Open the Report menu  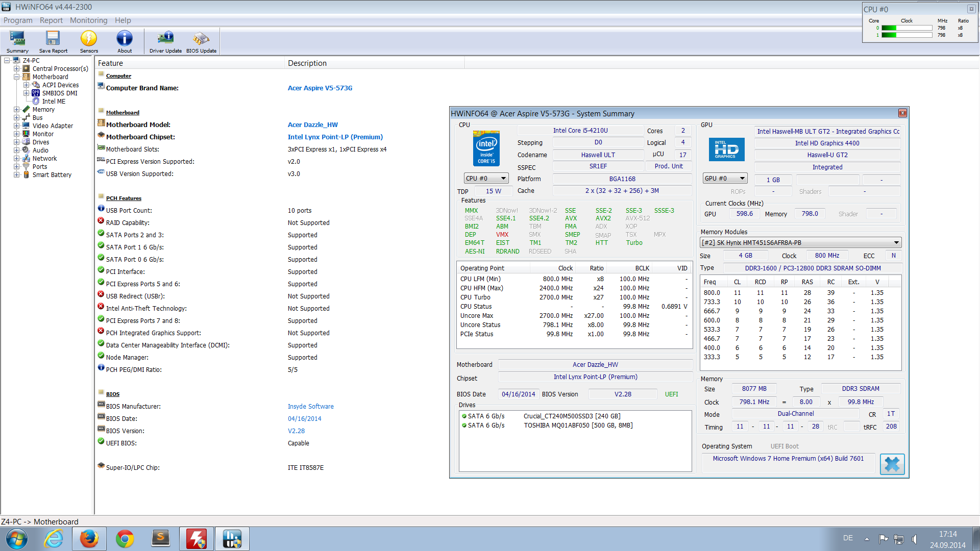click(x=51, y=20)
